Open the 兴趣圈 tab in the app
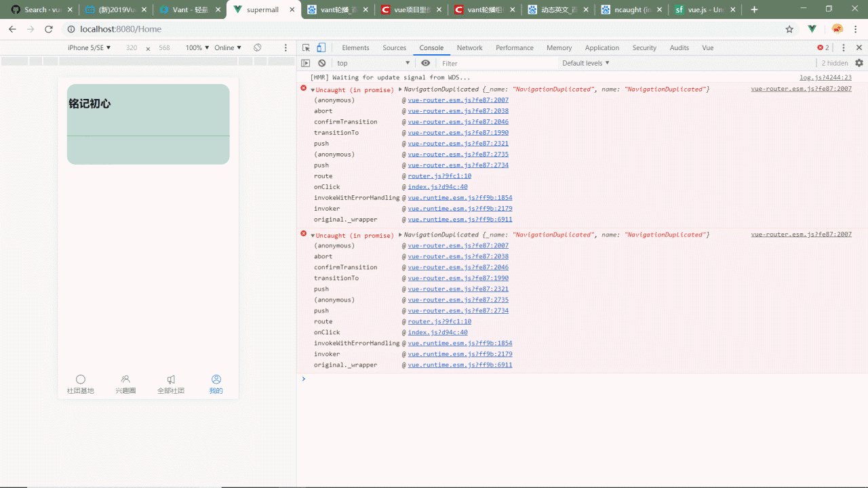Image resolution: width=868 pixels, height=488 pixels. tap(125, 384)
